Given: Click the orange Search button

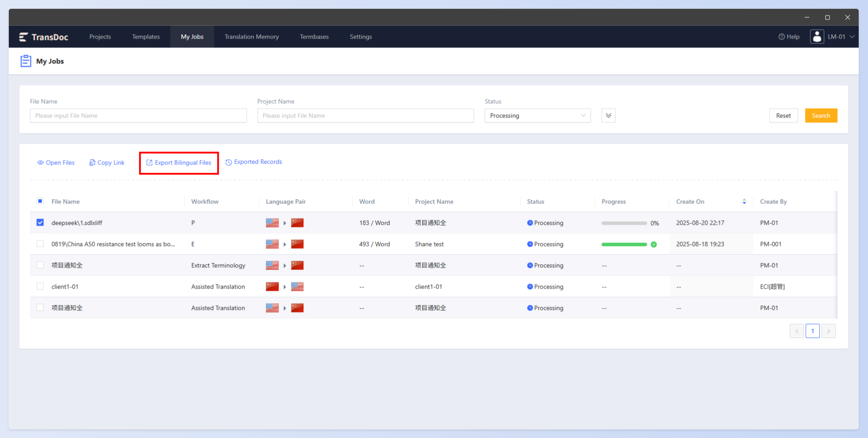Looking at the screenshot, I should point(821,116).
